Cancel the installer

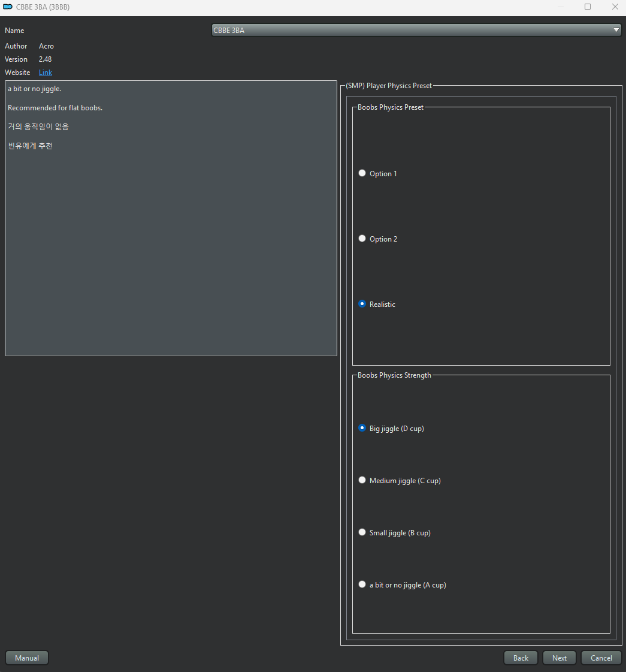click(601, 658)
